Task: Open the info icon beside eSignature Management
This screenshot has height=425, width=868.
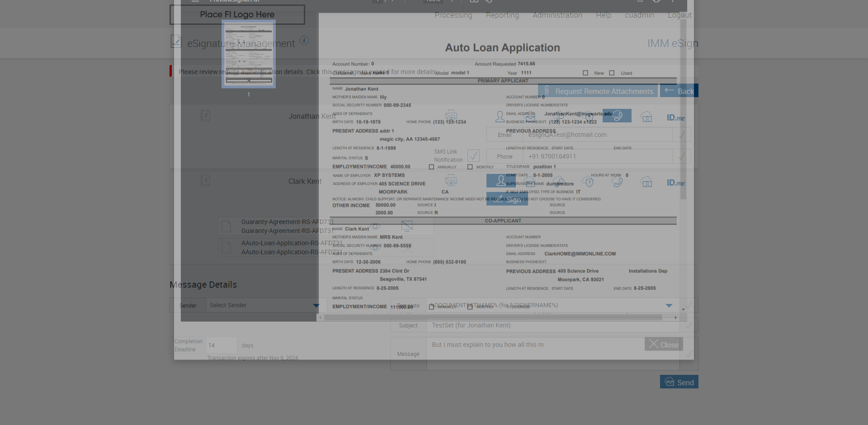Action: (x=304, y=40)
